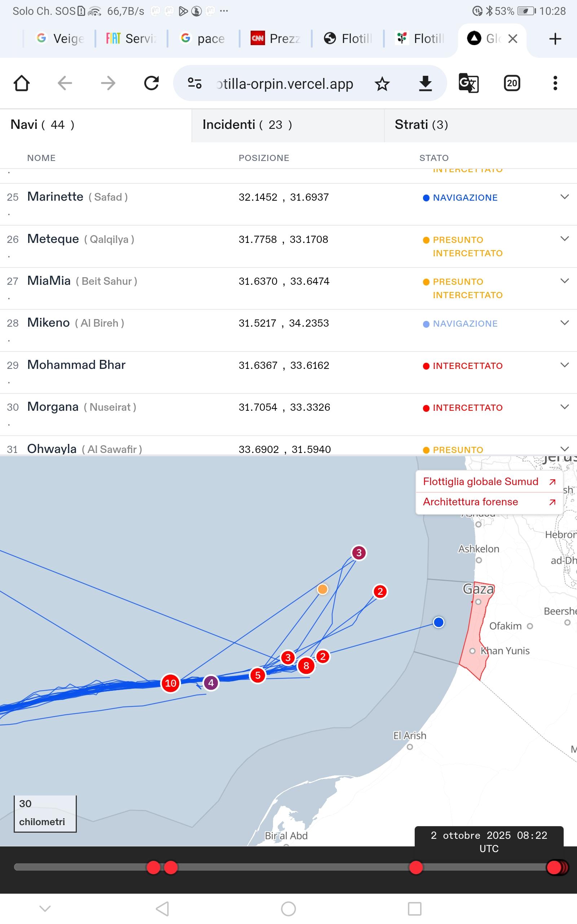Click the blue ship dot near Gaza

[x=439, y=622]
